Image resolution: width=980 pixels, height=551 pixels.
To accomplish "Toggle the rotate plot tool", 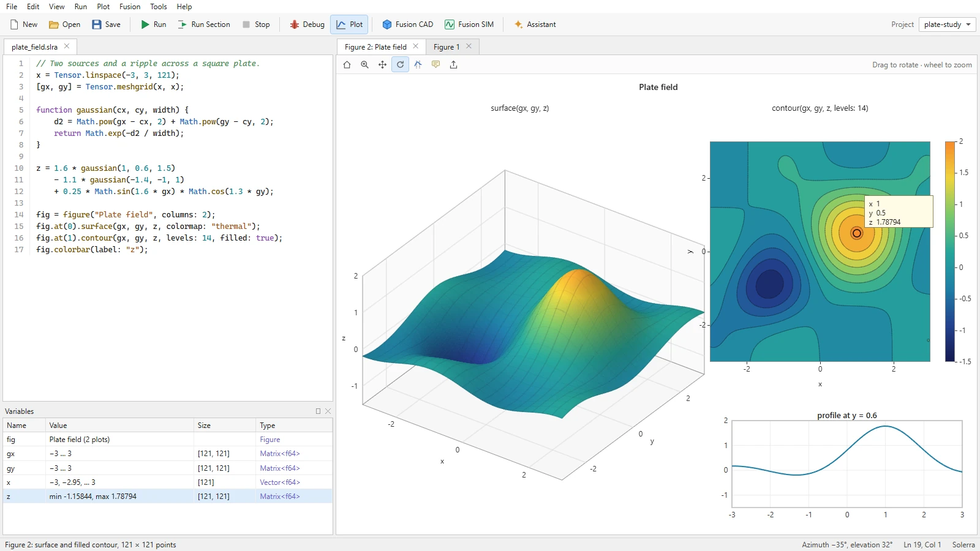I will point(400,64).
